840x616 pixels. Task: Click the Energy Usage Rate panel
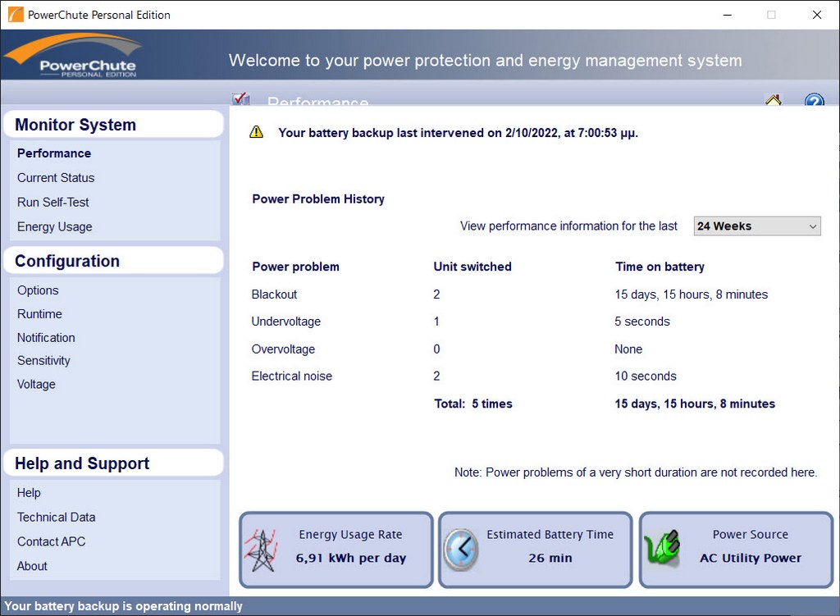click(x=336, y=550)
